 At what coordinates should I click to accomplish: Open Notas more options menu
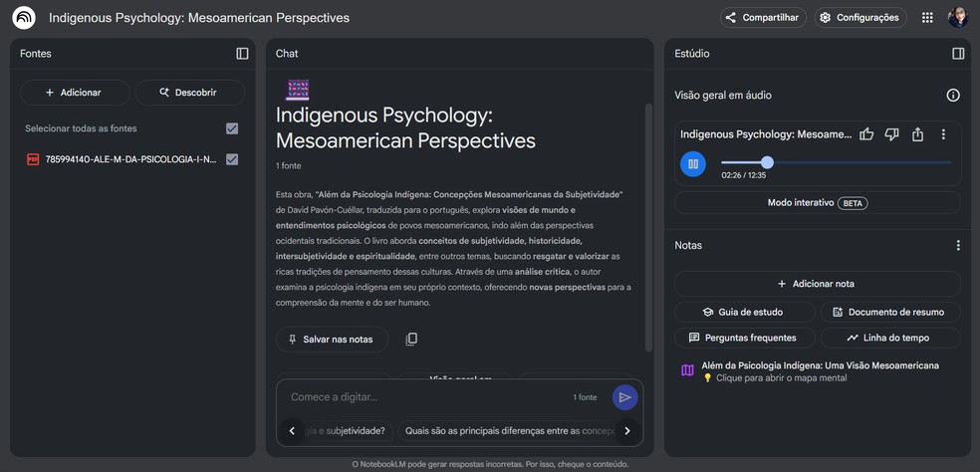958,246
